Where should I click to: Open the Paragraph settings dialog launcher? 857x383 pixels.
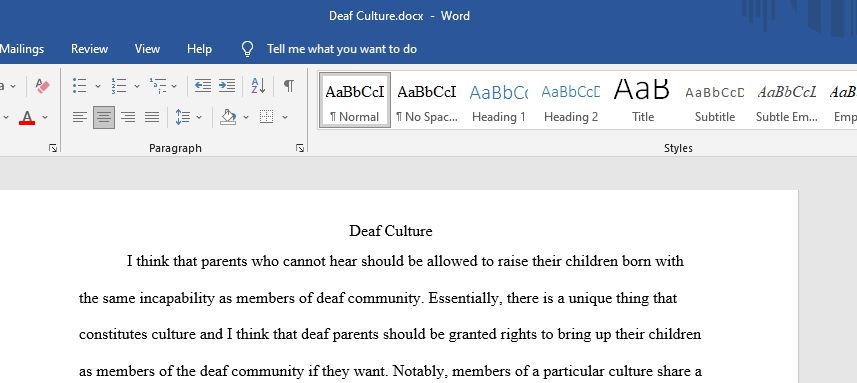coord(300,148)
